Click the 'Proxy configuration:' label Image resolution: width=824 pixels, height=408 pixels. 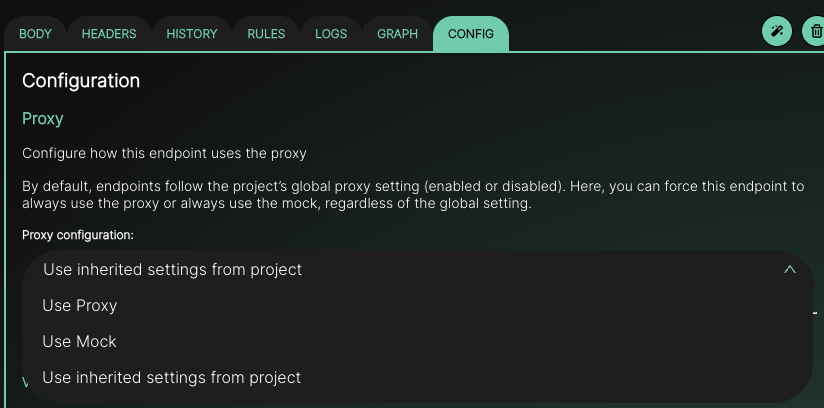(x=78, y=235)
